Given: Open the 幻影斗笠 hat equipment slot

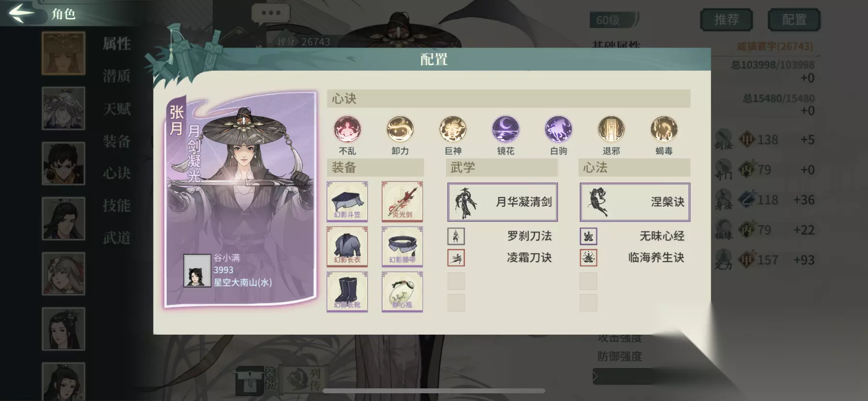Looking at the screenshot, I should 347,201.
